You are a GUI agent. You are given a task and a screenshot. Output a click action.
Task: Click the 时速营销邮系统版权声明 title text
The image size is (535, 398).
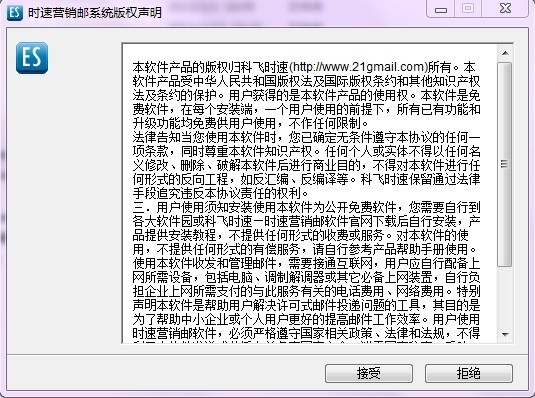[95, 13]
